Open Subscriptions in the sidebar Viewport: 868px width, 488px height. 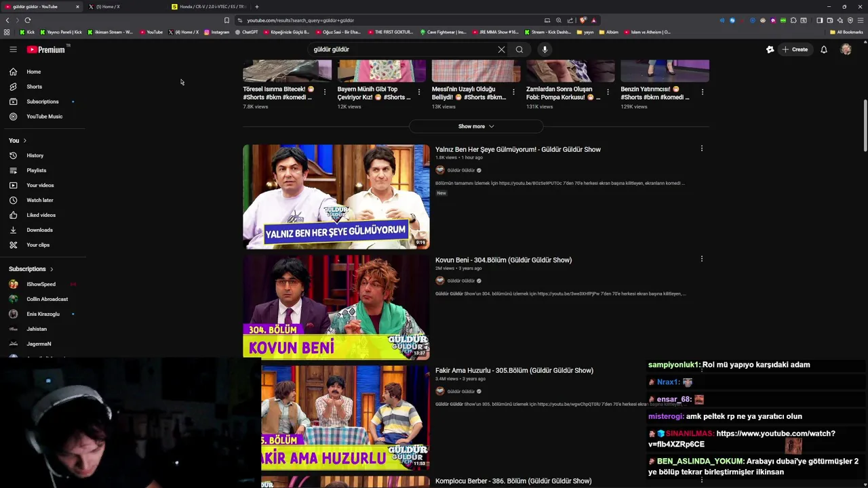pos(43,102)
